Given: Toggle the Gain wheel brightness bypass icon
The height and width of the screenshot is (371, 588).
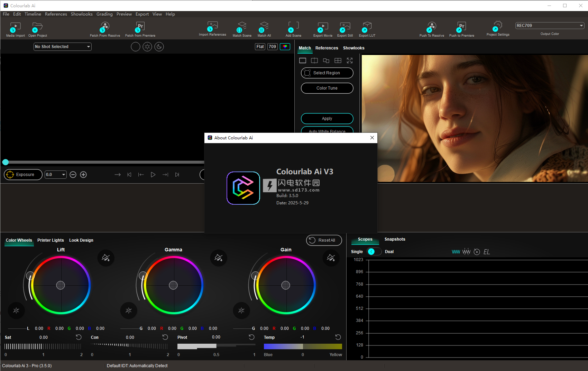Looking at the screenshot, I should [x=241, y=310].
